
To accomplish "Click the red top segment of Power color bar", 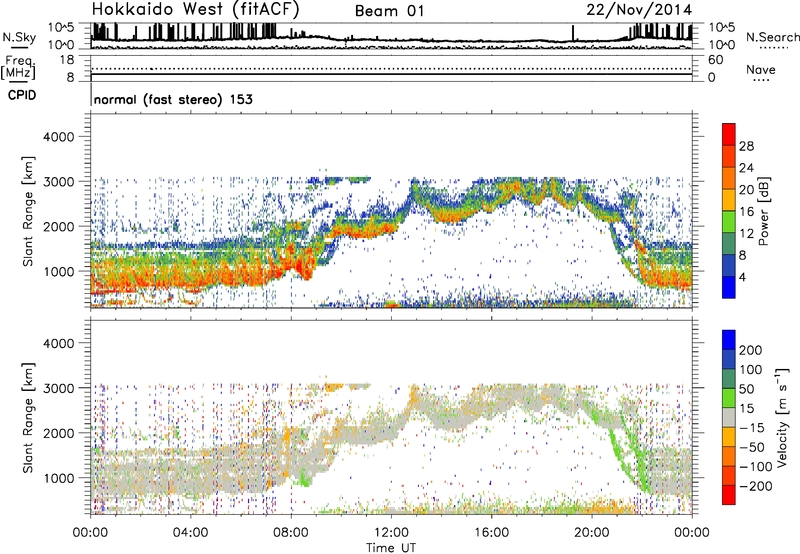I will [729, 134].
